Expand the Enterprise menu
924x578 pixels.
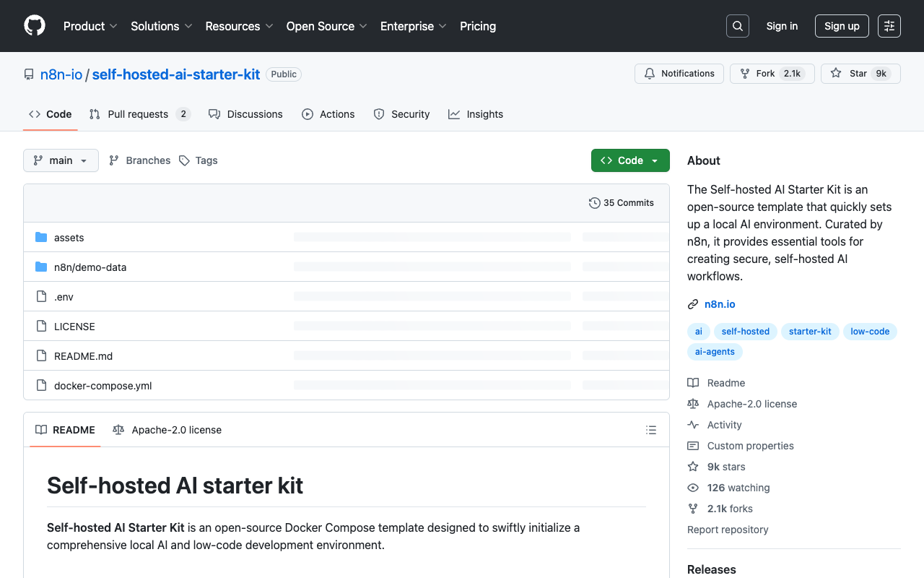(x=414, y=26)
